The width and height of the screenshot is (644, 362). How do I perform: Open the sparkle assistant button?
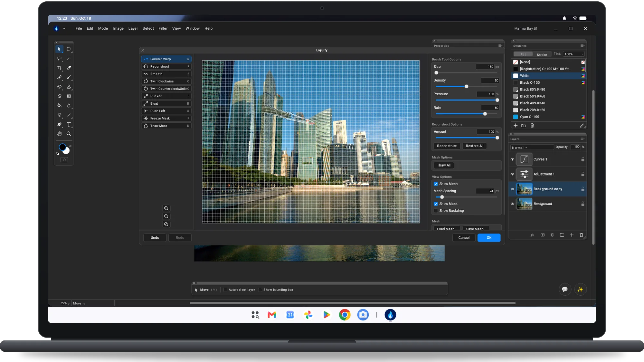(580, 290)
